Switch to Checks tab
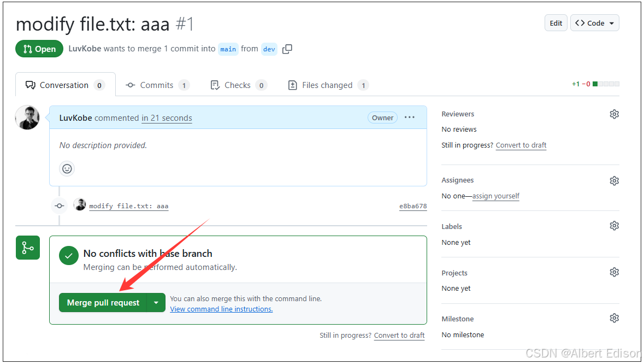 pyautogui.click(x=238, y=85)
